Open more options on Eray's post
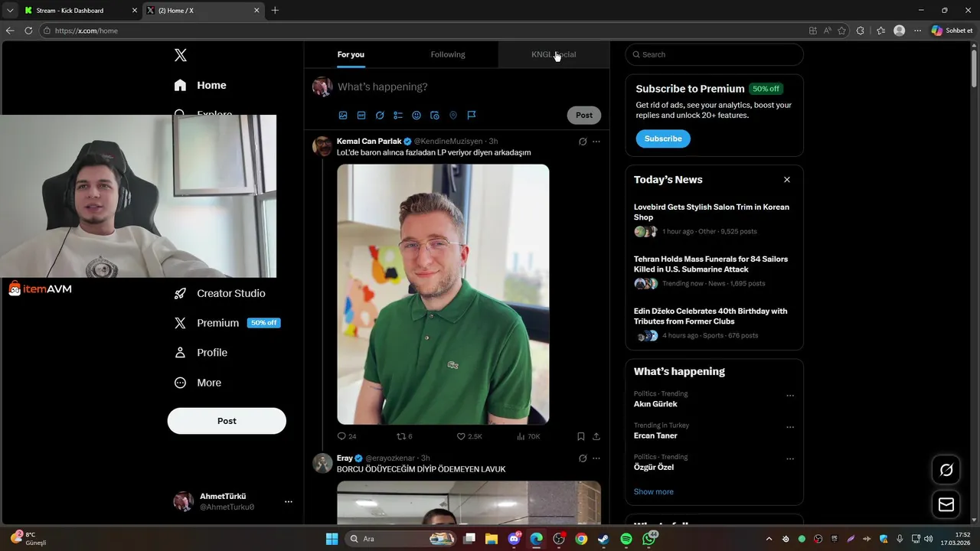980x551 pixels. point(596,458)
